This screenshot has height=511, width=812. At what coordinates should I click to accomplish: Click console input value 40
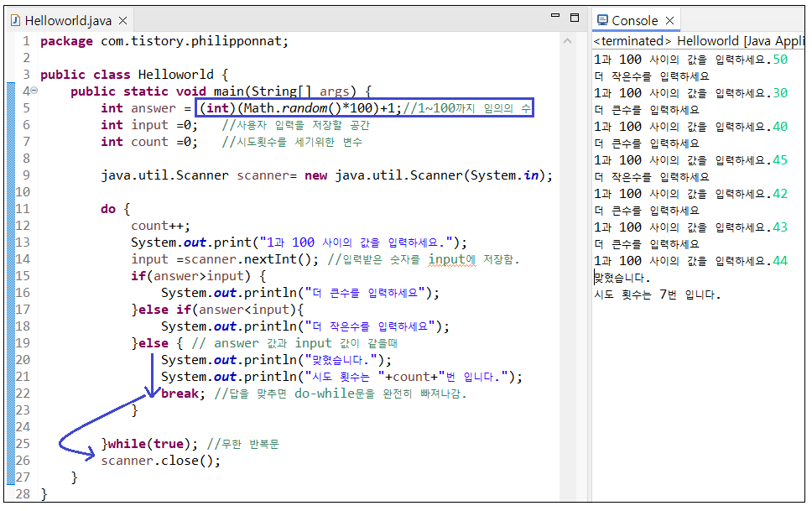coord(780,127)
